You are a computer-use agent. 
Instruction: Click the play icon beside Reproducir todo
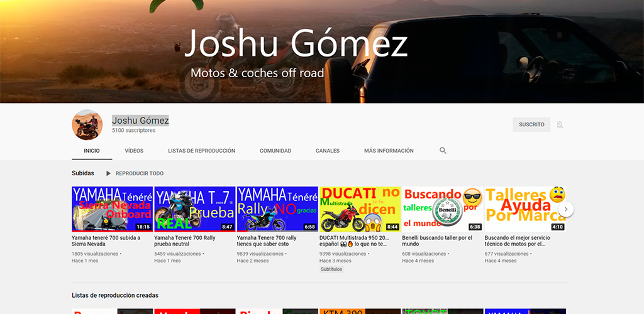point(108,173)
